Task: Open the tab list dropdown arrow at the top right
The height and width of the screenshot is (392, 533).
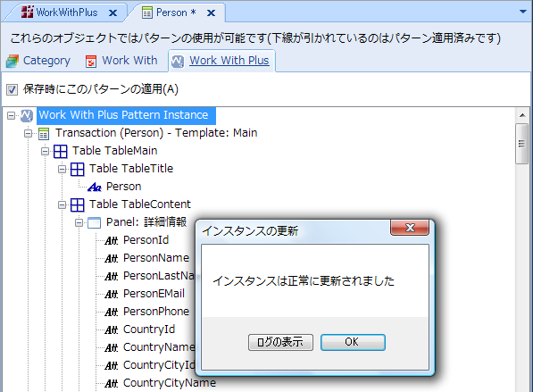Action: pos(523,12)
